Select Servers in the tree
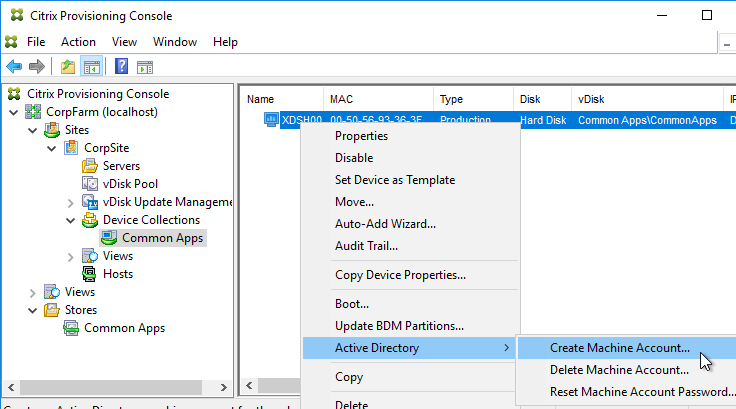Screen dimensions: 736x409 pos(121,166)
